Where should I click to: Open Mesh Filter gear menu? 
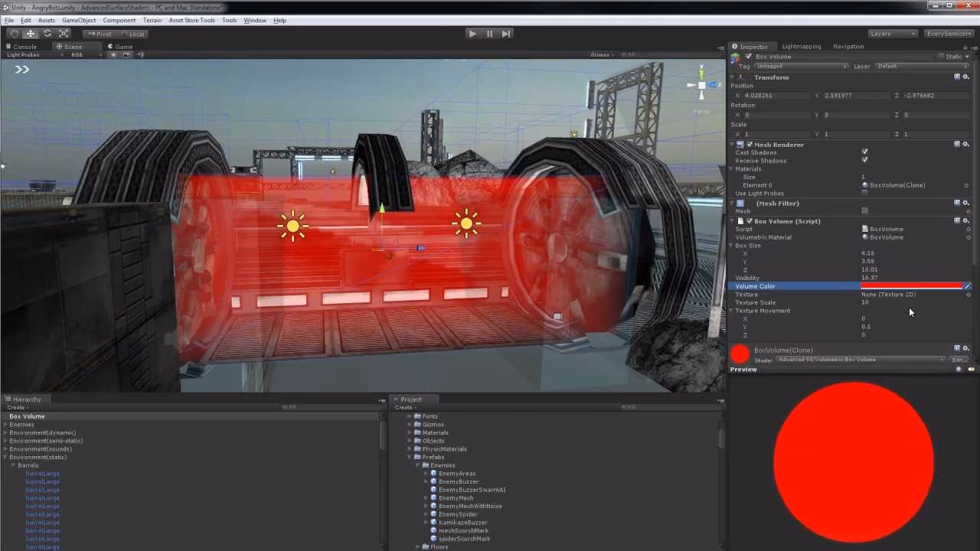click(x=965, y=204)
